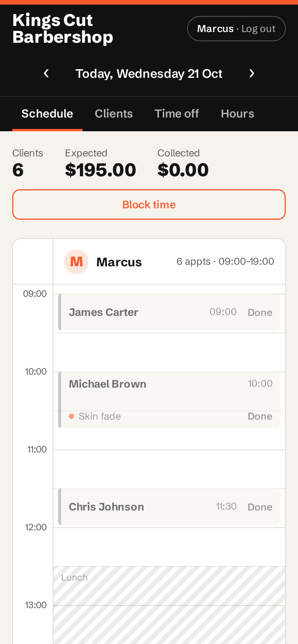
Task: Click the Marcus barber column header
Action: (x=169, y=262)
